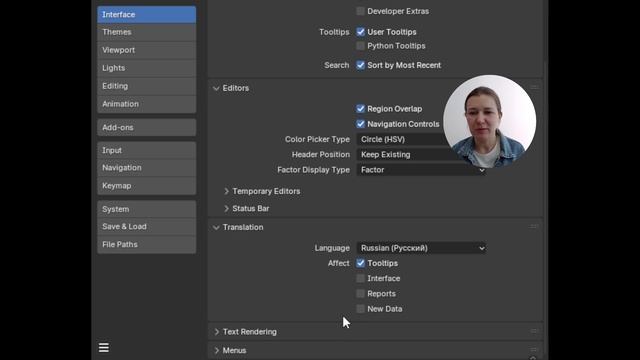Screen dimensions: 640x360
Task: Enable Interface translation under Affect
Action: (360, 278)
